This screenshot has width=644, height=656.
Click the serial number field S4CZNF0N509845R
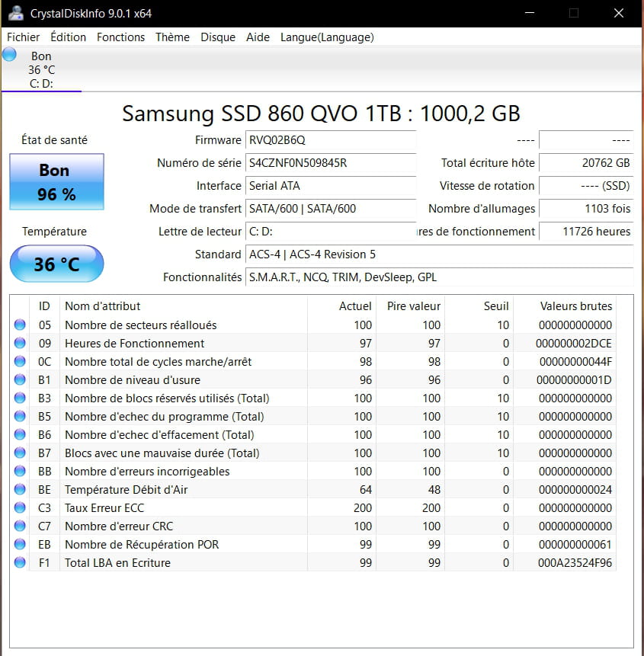[x=331, y=163]
